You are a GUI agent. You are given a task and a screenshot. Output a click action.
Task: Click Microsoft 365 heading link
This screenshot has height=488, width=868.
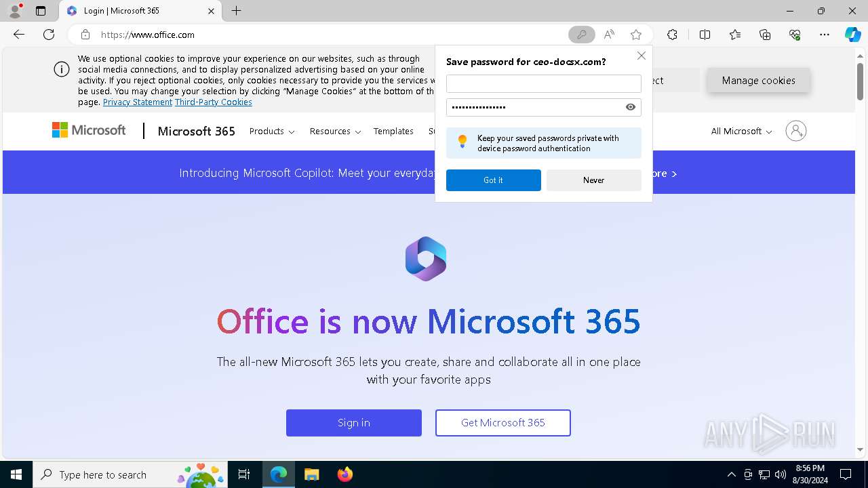(196, 131)
